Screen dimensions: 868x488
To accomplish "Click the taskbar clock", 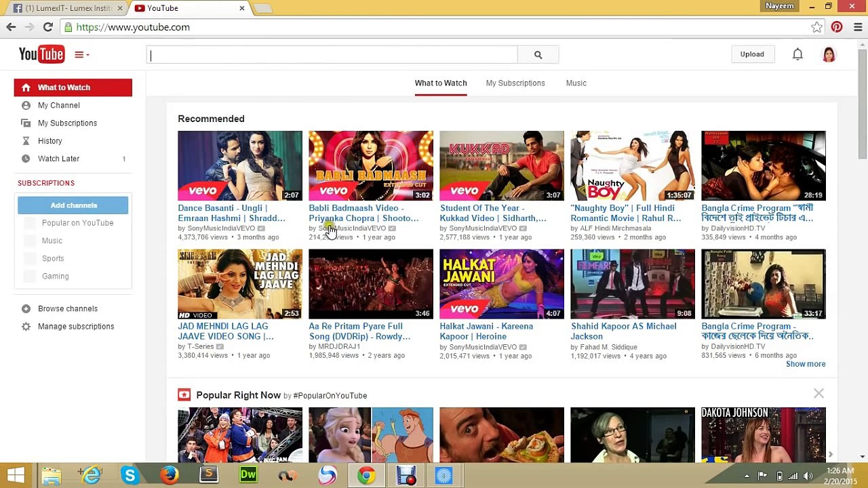I will [841, 476].
